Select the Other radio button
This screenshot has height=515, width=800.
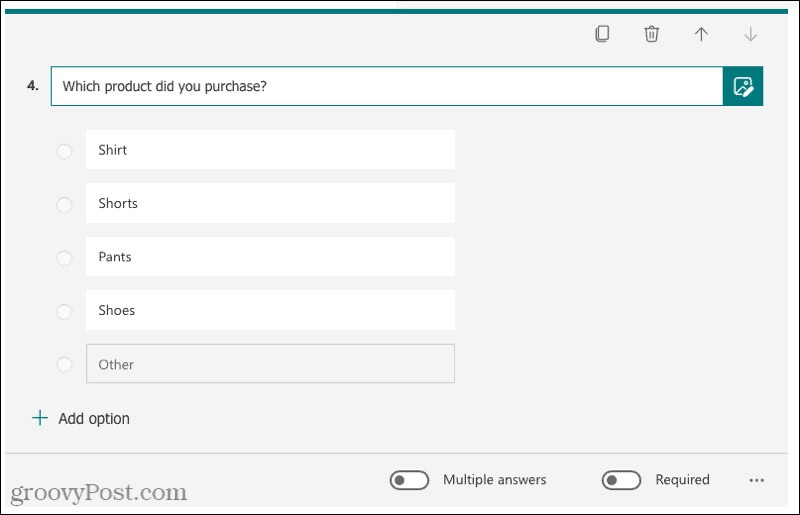64,365
